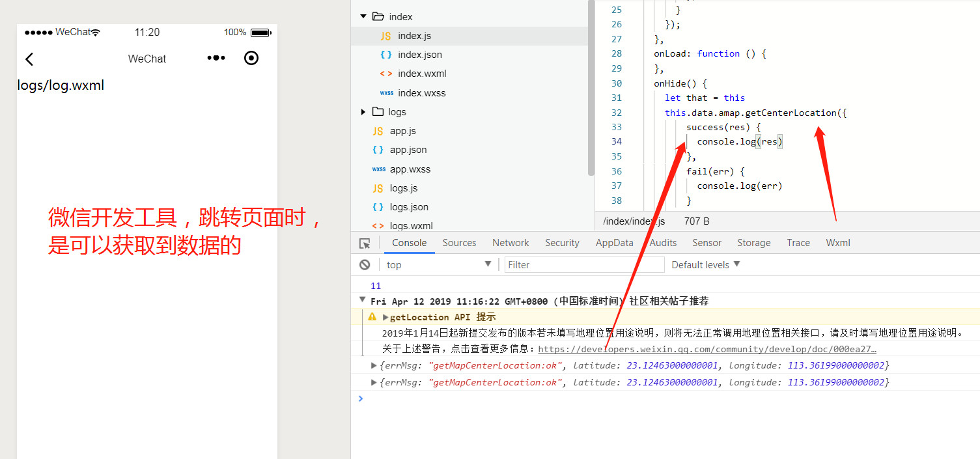Click the /index/index.js path in status bar
This screenshot has height=459, width=980.
634,221
